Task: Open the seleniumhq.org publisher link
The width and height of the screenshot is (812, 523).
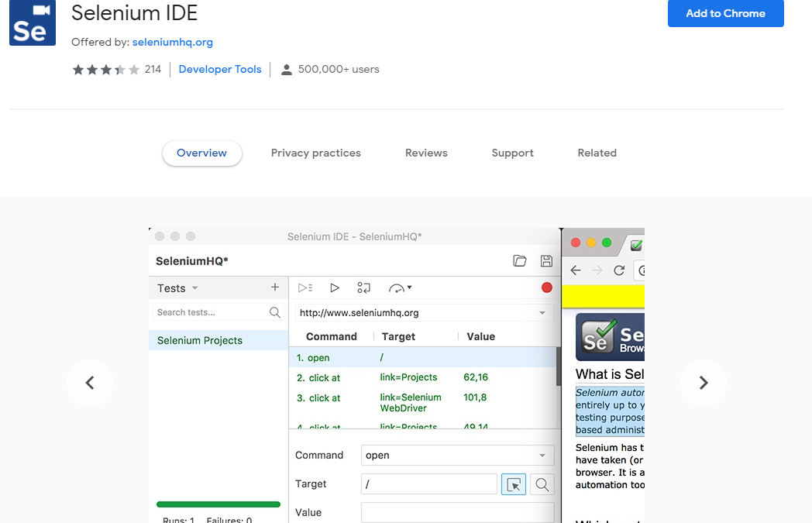Action: (173, 42)
